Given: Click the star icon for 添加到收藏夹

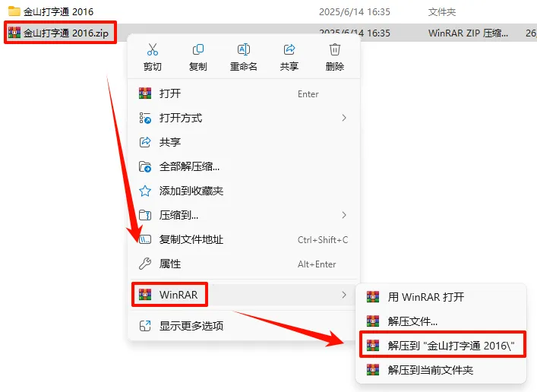Looking at the screenshot, I should click(145, 191).
